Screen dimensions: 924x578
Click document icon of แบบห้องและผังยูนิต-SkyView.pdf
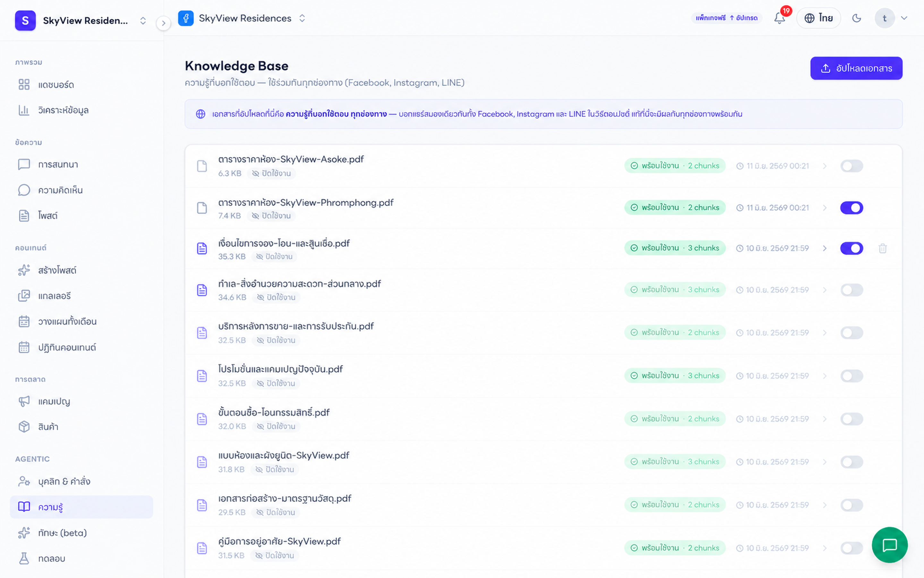coord(202,462)
